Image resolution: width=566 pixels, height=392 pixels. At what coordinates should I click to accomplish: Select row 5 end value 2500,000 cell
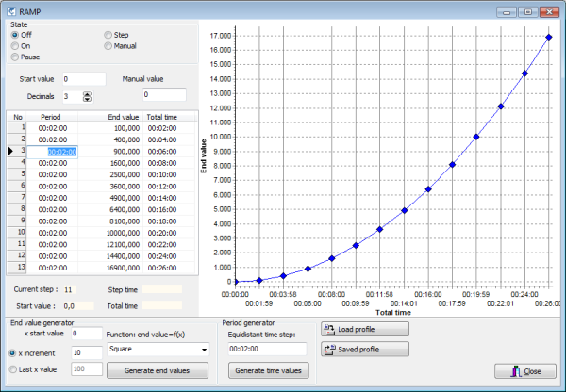point(121,174)
